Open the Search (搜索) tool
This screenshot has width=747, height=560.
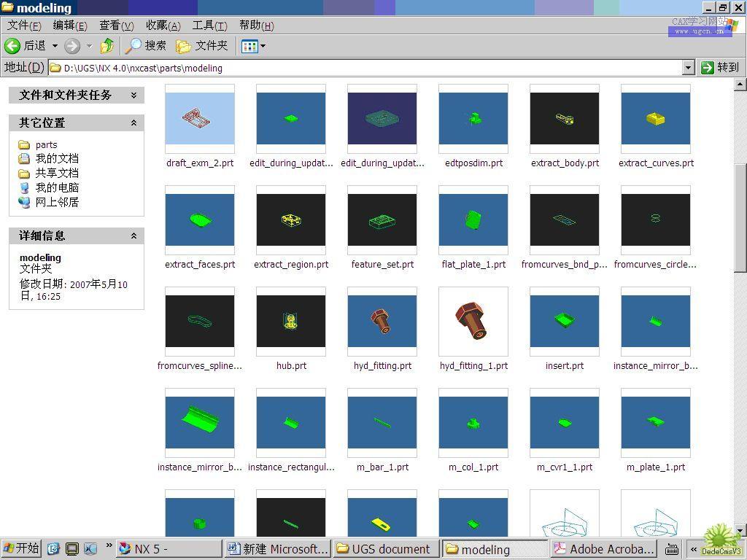coord(146,46)
